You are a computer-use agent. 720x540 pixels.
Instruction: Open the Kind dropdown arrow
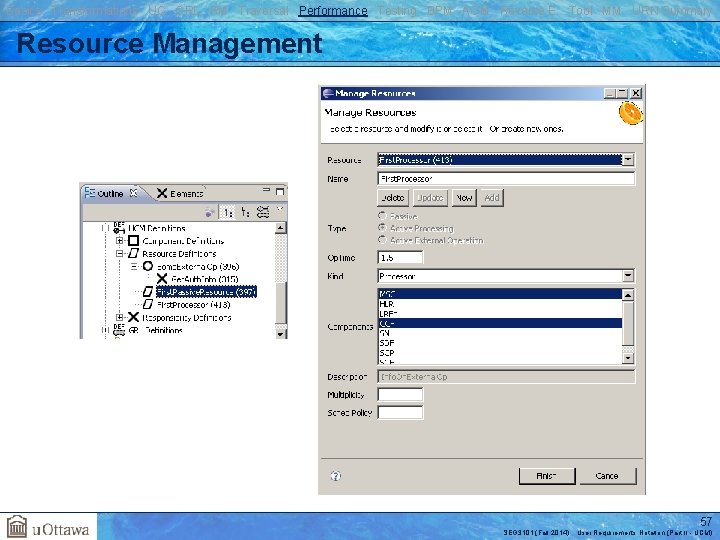628,276
